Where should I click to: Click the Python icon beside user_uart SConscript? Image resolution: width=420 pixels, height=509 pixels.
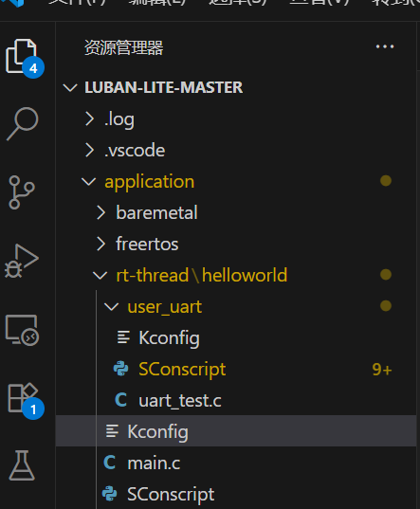tap(120, 369)
